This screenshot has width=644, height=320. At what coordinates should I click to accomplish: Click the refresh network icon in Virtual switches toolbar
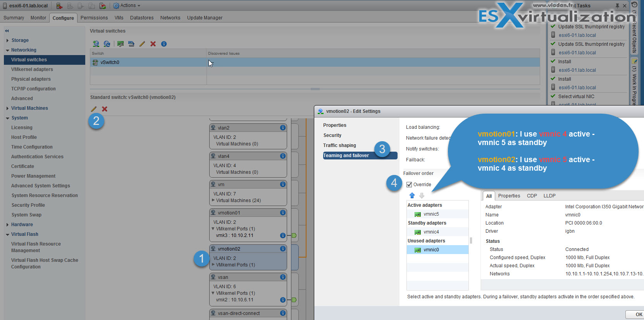pos(107,44)
